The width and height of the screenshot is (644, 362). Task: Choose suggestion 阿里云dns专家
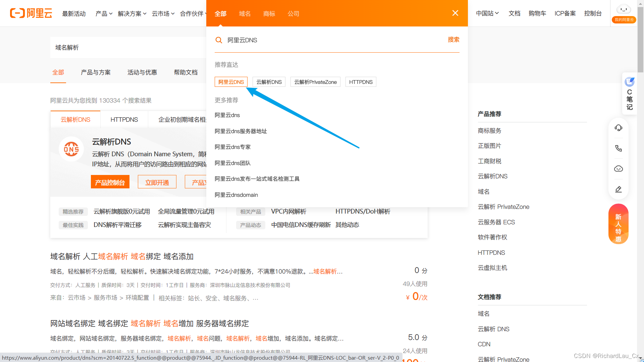[x=233, y=147]
